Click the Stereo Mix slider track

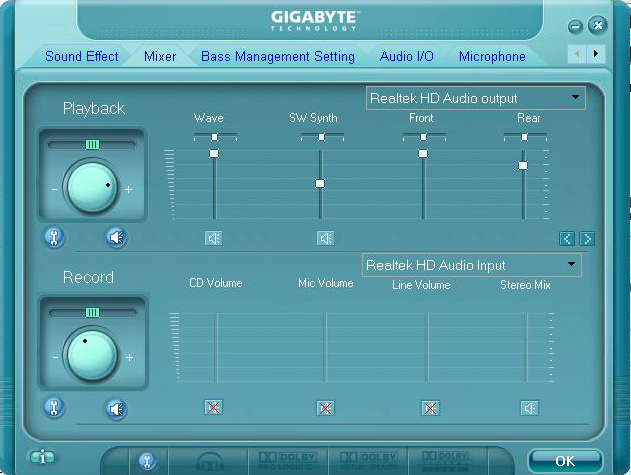[x=527, y=347]
